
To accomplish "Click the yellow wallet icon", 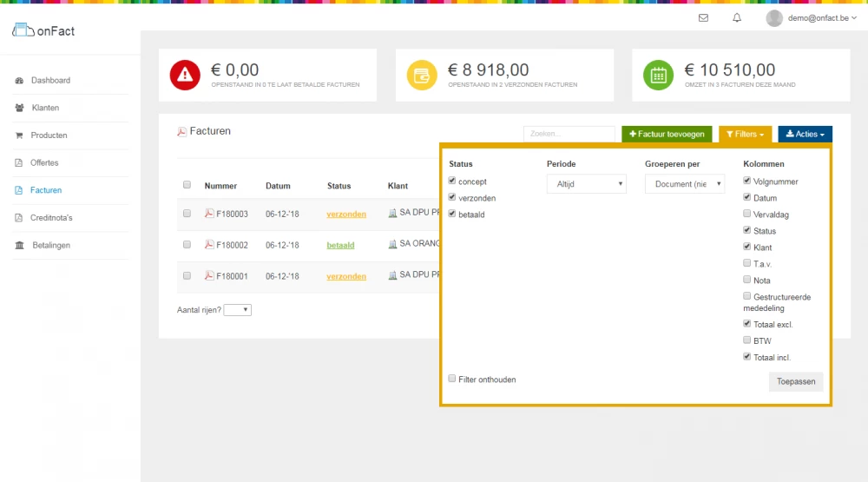I will point(422,76).
